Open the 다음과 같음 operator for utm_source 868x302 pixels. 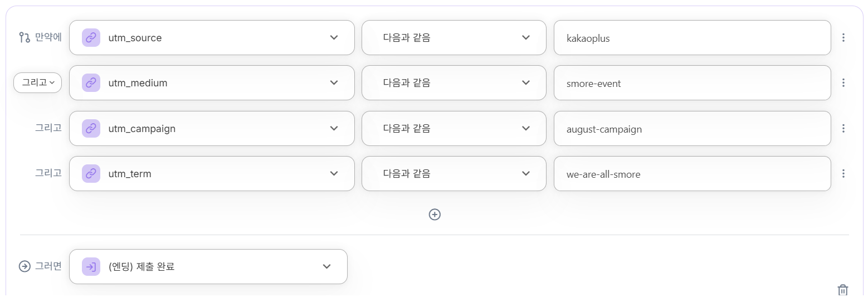click(x=453, y=38)
